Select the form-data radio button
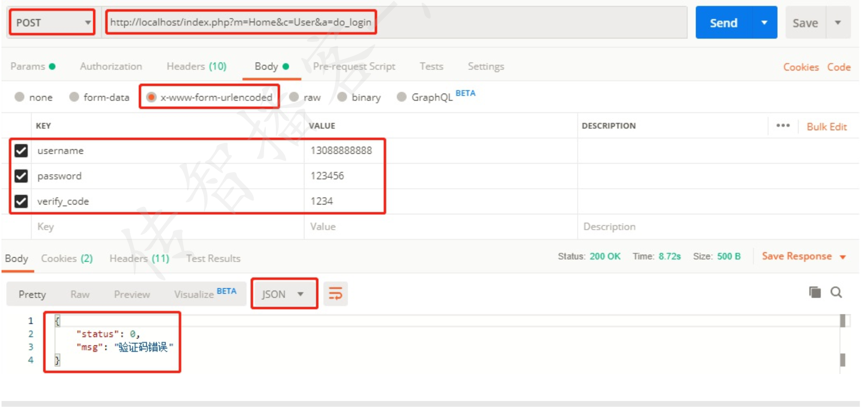 [74, 97]
